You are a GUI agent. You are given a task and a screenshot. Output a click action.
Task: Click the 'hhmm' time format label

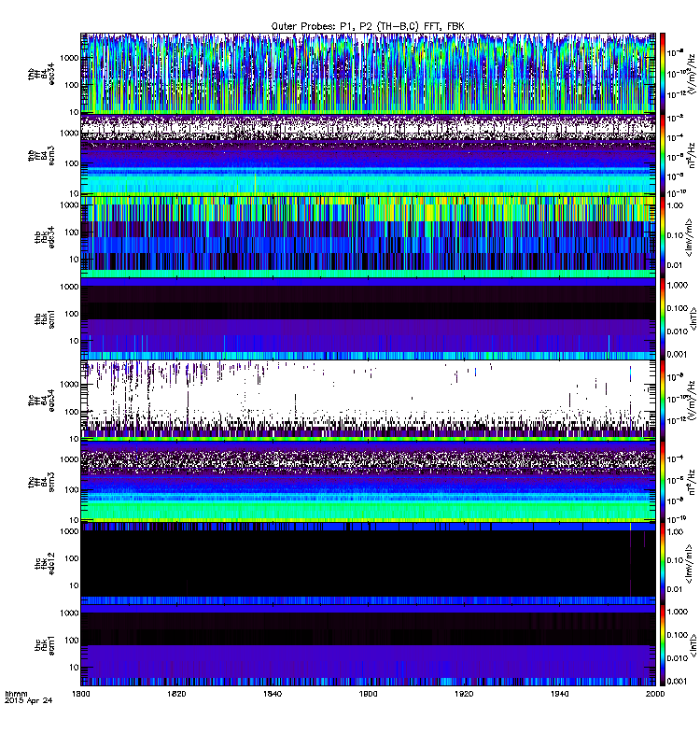coord(16,694)
